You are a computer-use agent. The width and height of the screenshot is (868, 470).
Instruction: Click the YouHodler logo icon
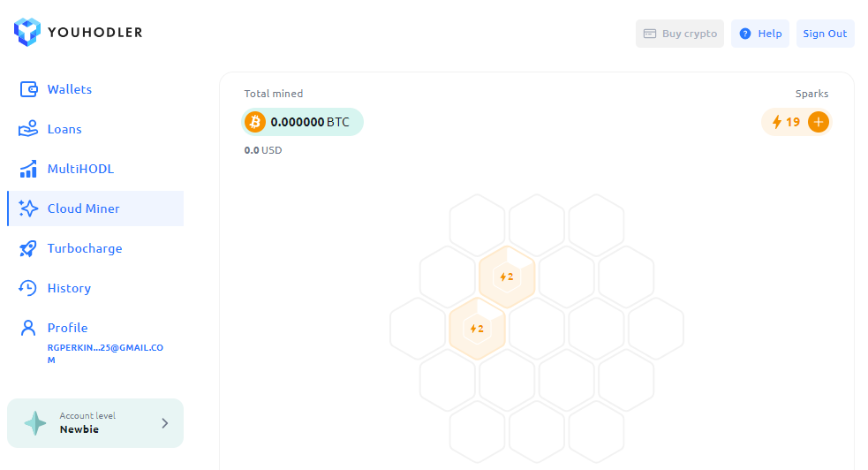tap(27, 32)
